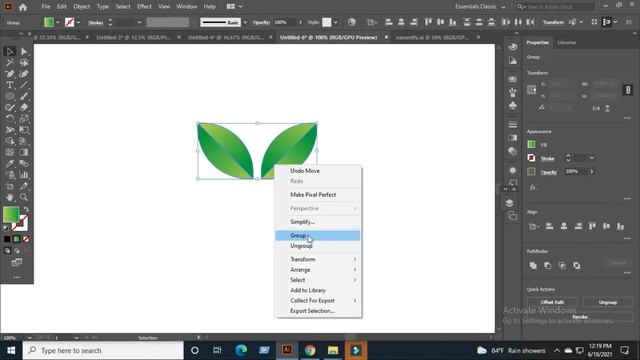Toggle constrain width and height proportions
640x360 pixels.
[x=628, y=90]
